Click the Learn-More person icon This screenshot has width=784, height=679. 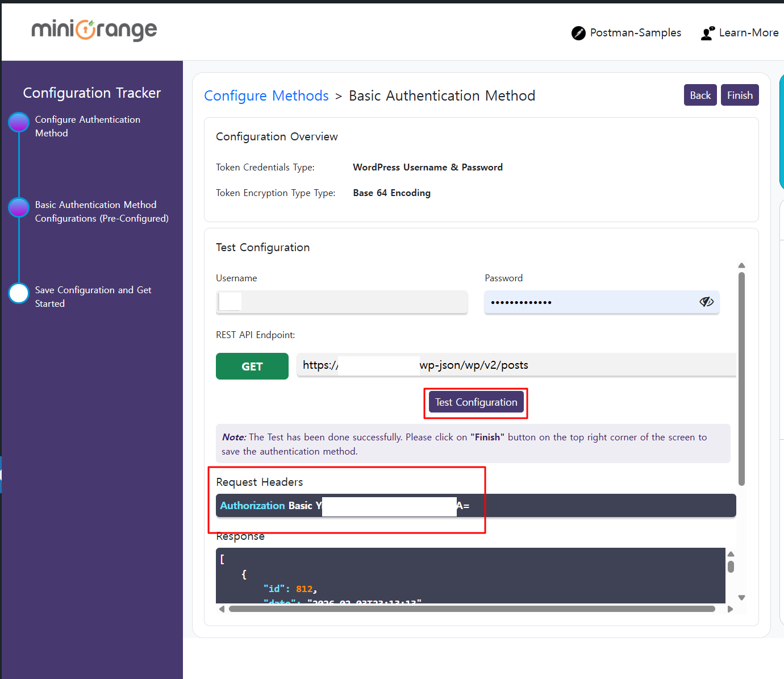tap(707, 34)
